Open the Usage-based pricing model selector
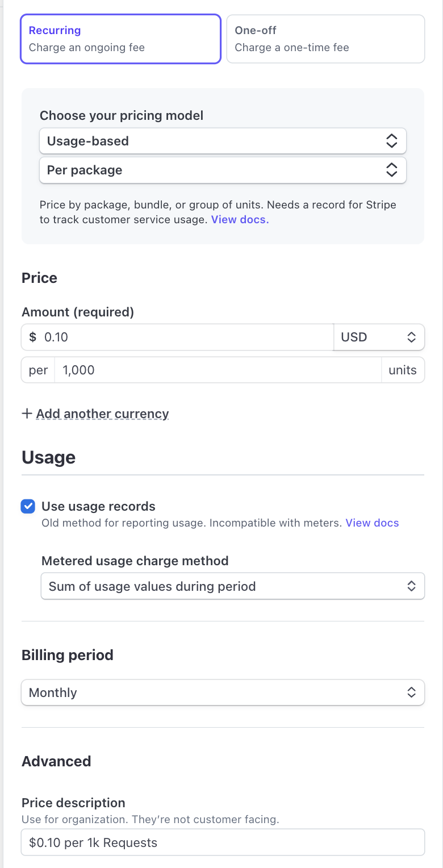The width and height of the screenshot is (443, 868). coord(223,141)
